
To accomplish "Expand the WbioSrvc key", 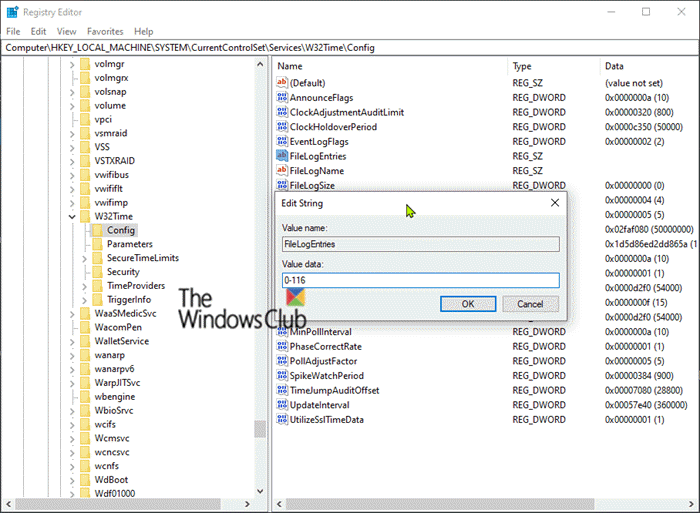I will [72, 411].
